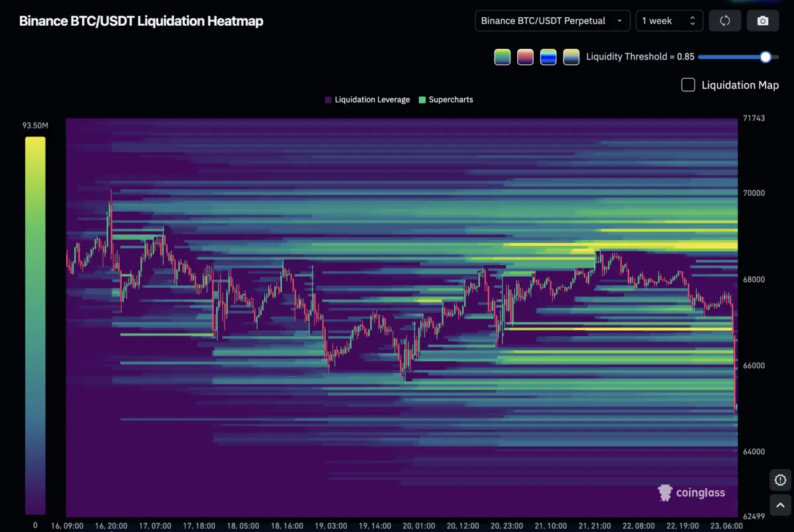Viewport: 794px width, 532px height.
Task: Enable the Liquidation Map checkbox
Action: (x=688, y=85)
